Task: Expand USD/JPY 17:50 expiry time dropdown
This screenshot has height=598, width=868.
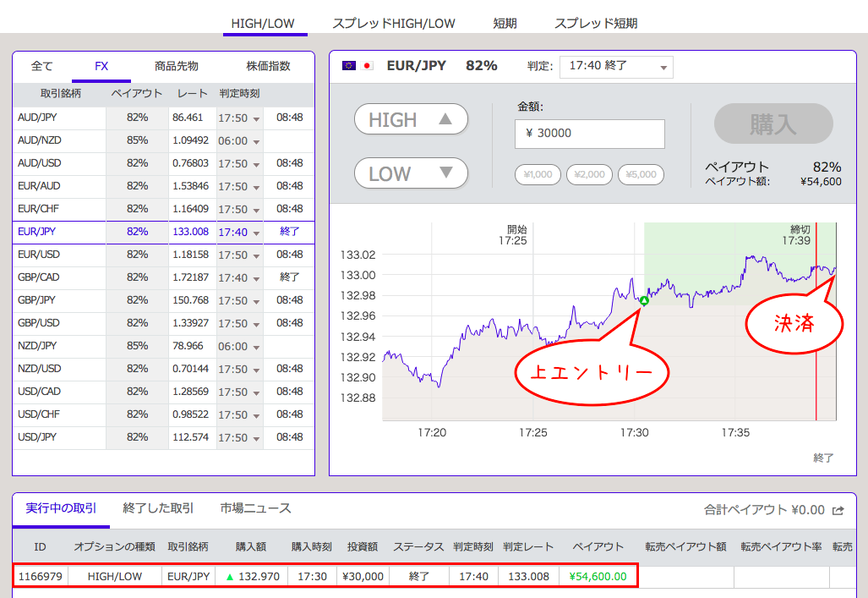Action: click(x=239, y=438)
